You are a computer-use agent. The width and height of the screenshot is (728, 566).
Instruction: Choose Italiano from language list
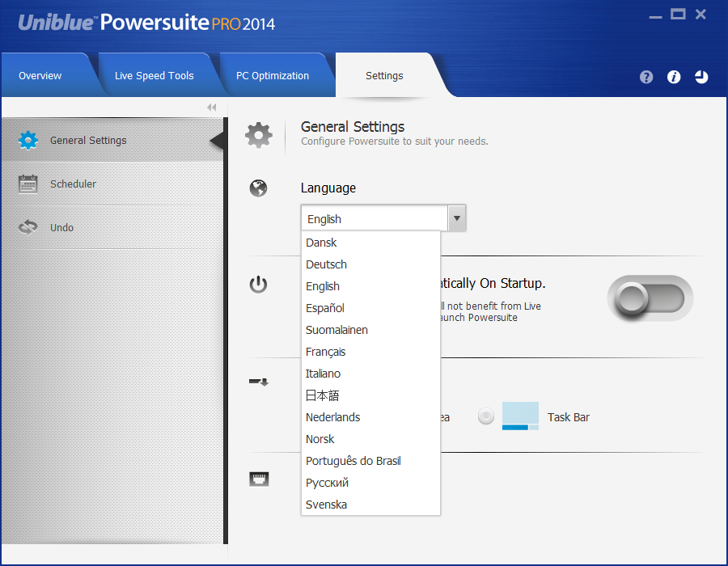click(x=370, y=374)
